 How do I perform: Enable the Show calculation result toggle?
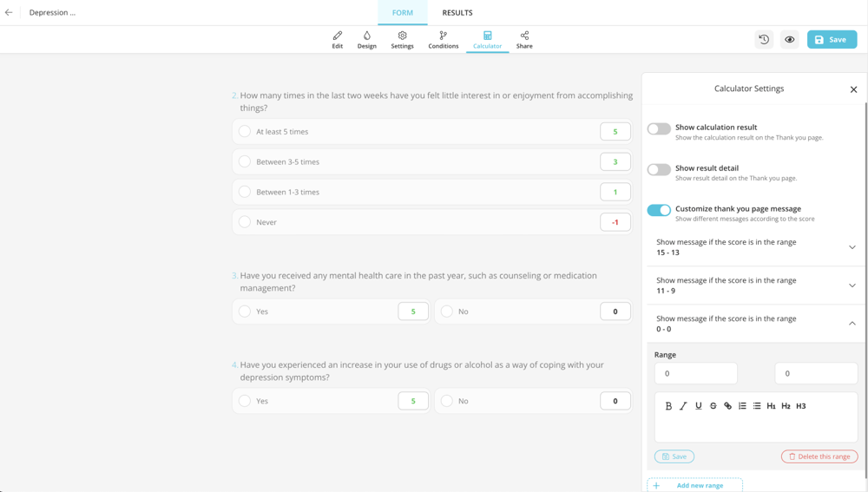pos(659,129)
